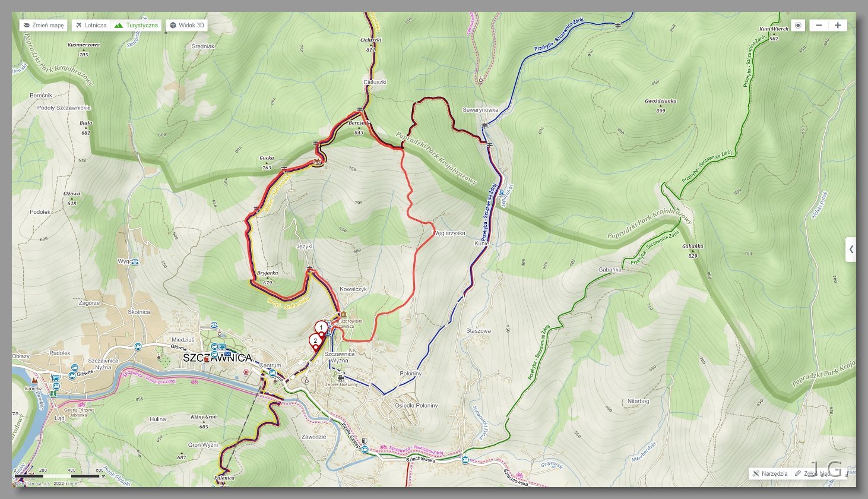Select route waypoint marker 1
The image size is (868, 499).
(x=321, y=328)
